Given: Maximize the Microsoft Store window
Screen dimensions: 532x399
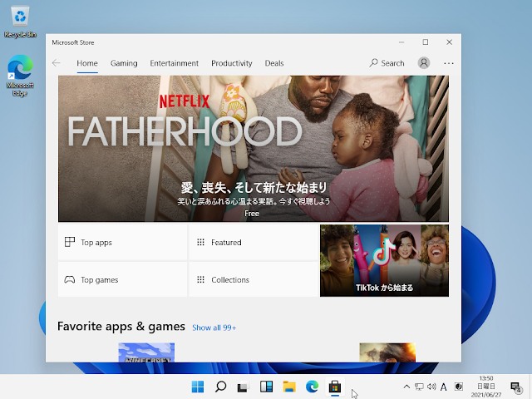Looking at the screenshot, I should (426, 42).
